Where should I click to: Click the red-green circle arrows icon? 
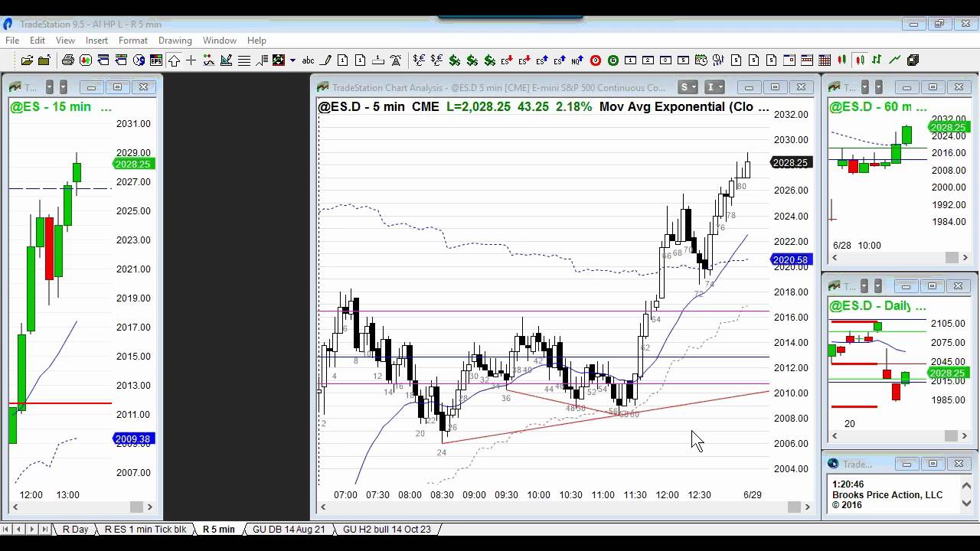pos(86,60)
